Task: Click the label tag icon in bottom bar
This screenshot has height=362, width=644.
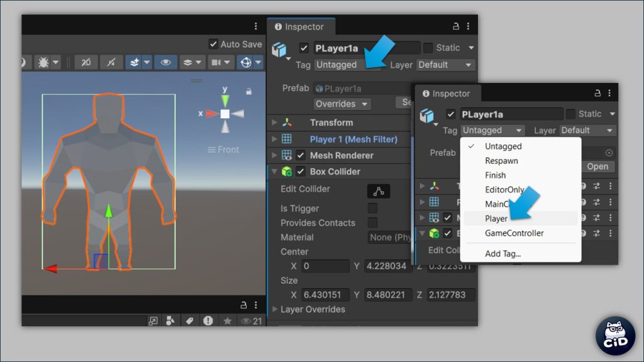Action: click(x=189, y=321)
